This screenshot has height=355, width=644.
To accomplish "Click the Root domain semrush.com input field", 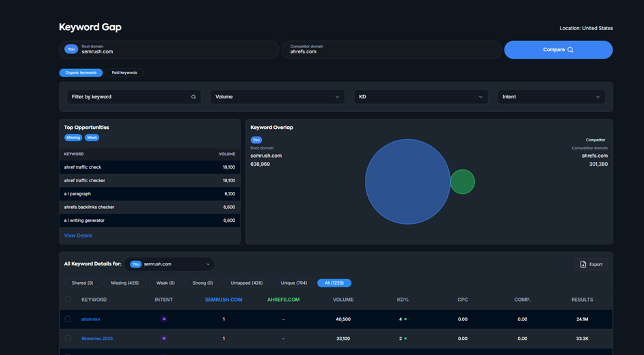I will (x=170, y=50).
